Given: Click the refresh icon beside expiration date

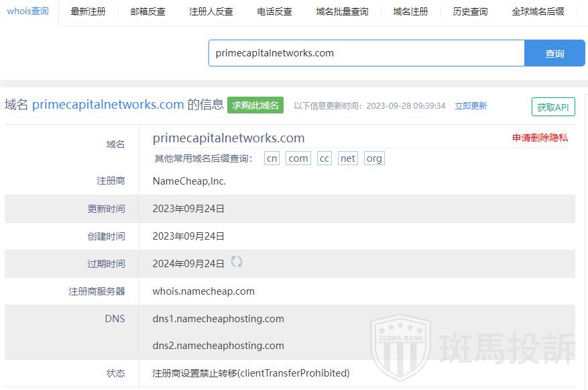Looking at the screenshot, I should click(x=237, y=262).
